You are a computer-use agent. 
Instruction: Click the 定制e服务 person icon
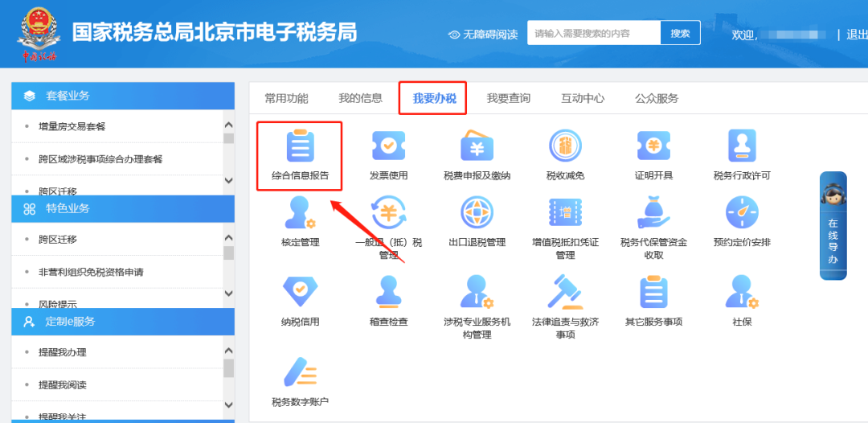click(30, 322)
